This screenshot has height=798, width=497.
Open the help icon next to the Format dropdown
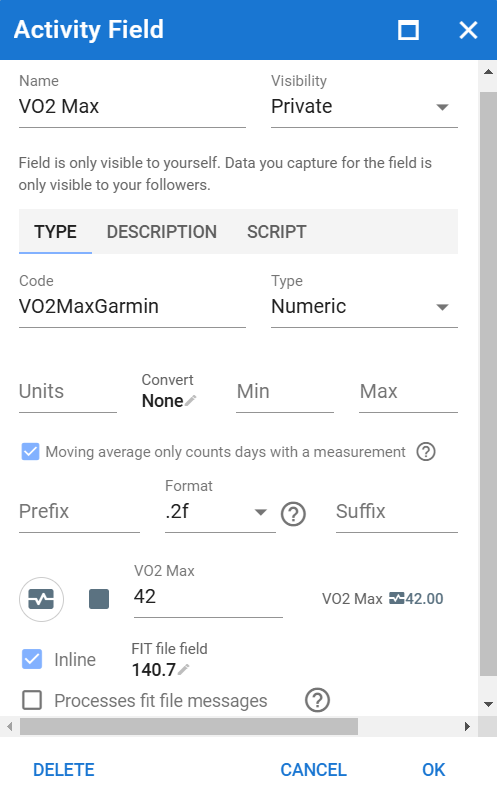point(293,514)
